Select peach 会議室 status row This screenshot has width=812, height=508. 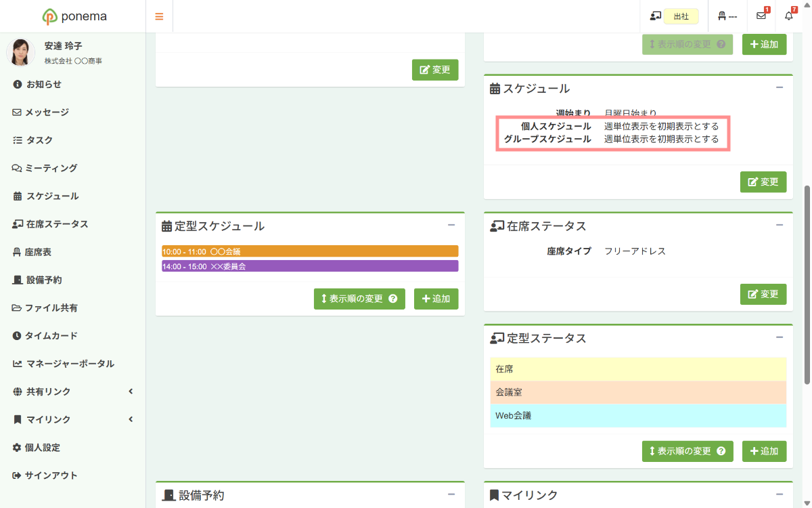pos(638,392)
